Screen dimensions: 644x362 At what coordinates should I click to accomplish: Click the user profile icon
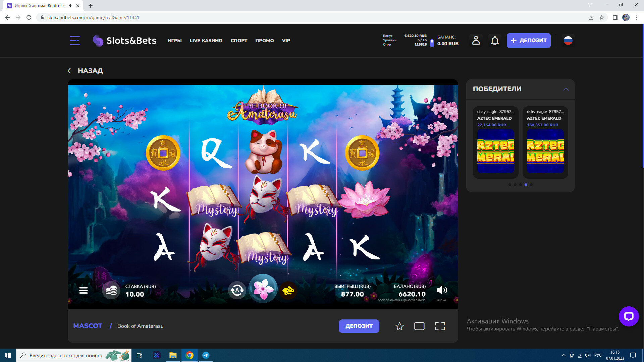pos(476,41)
